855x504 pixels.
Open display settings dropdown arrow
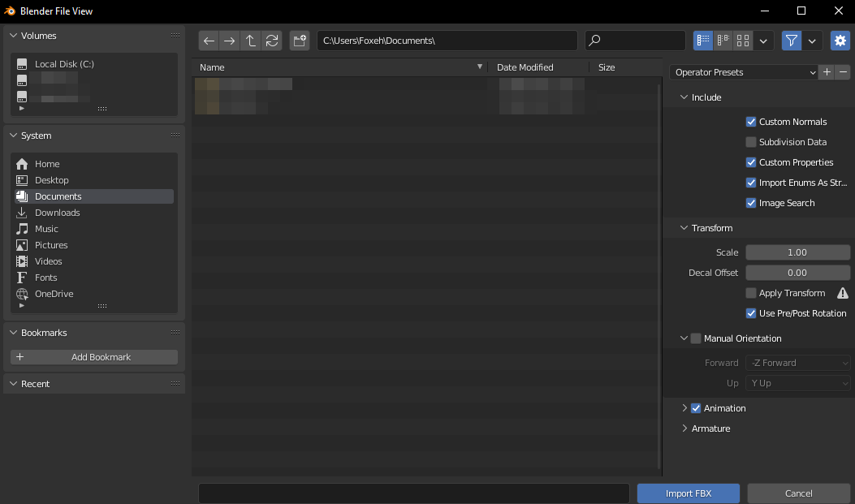click(763, 41)
